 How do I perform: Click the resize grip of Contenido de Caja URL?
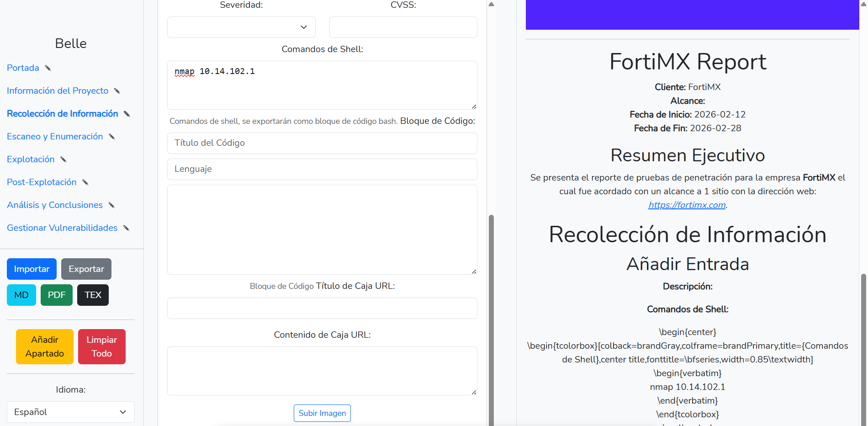pyautogui.click(x=474, y=392)
